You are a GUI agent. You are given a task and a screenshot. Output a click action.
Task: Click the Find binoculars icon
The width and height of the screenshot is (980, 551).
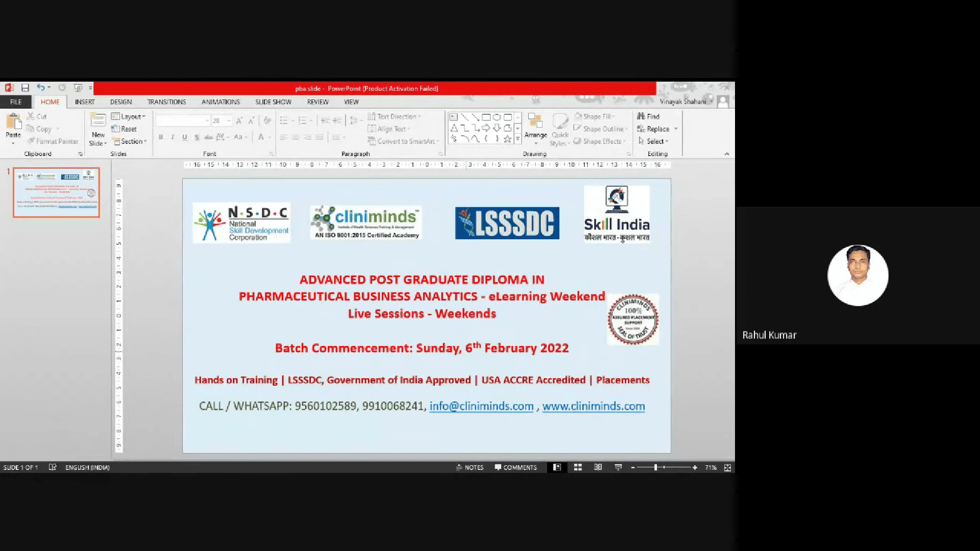click(x=641, y=116)
